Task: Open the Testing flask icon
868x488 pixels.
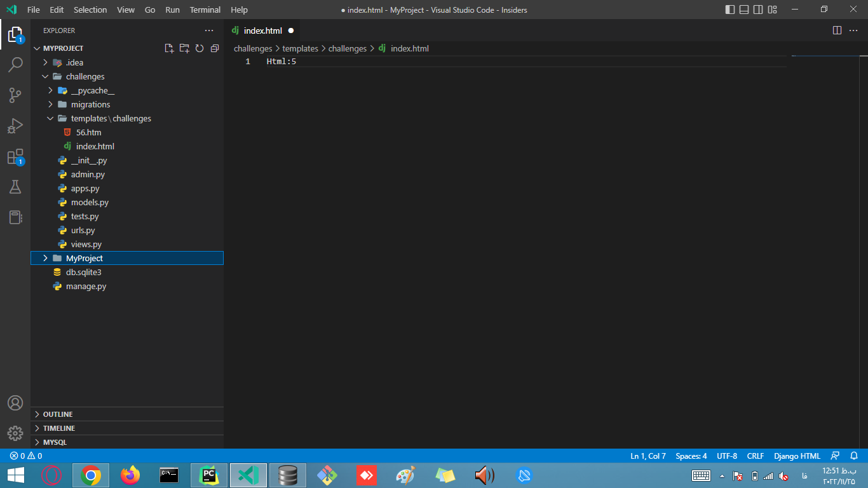Action: tap(15, 187)
